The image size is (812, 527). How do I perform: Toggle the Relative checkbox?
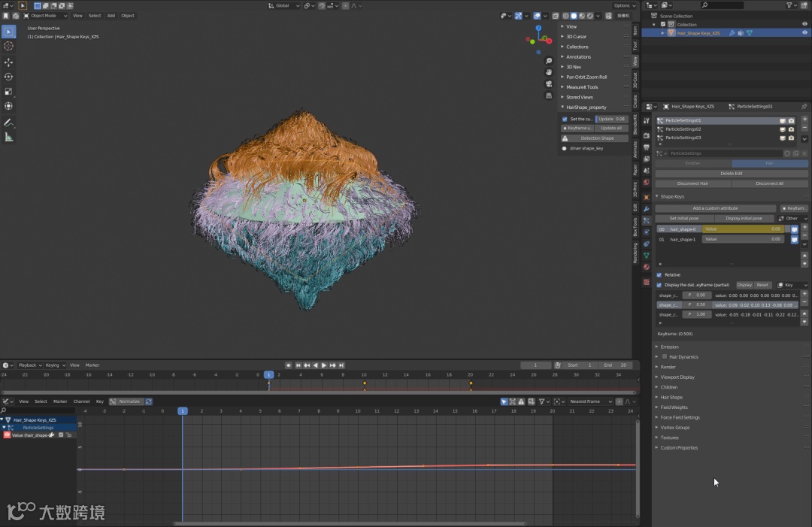tap(659, 275)
